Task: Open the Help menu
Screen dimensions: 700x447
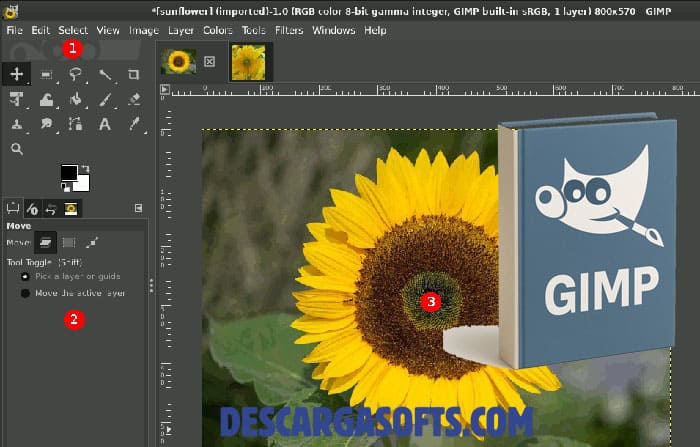Action: (x=375, y=30)
